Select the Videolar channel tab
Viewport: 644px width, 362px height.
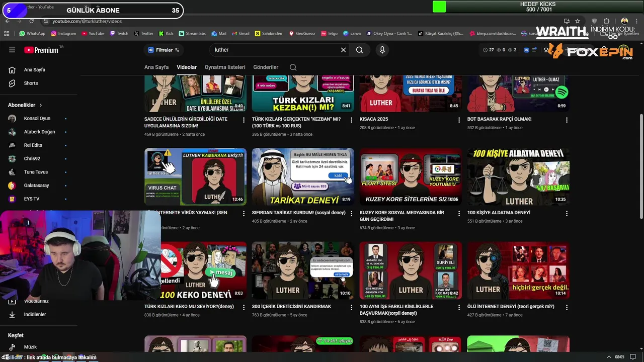coord(187,67)
